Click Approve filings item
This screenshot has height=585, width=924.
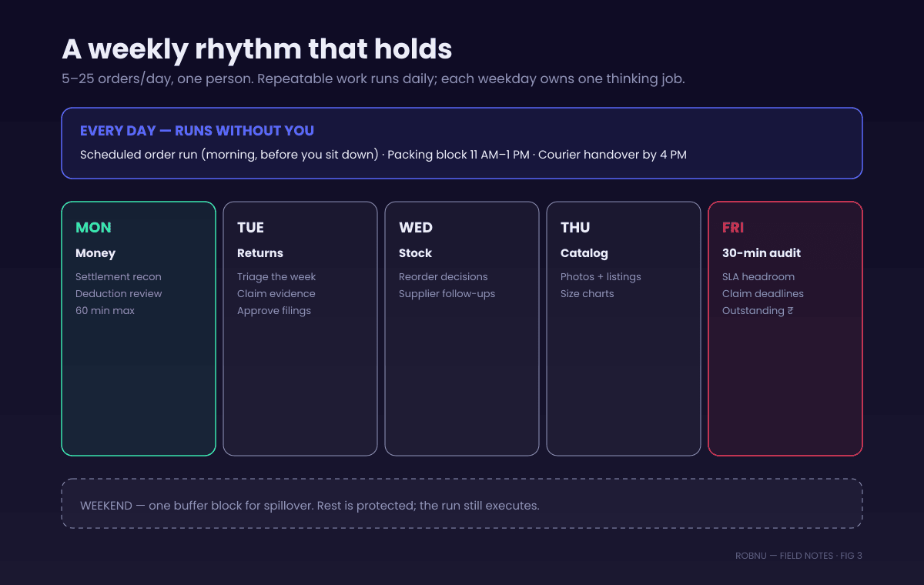click(x=274, y=311)
